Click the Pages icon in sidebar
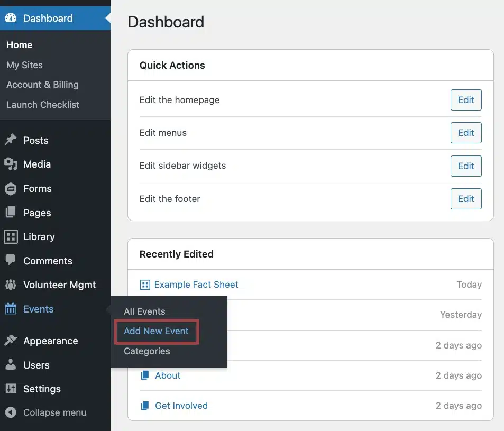Screen dimensions: 504x431 click(11, 213)
